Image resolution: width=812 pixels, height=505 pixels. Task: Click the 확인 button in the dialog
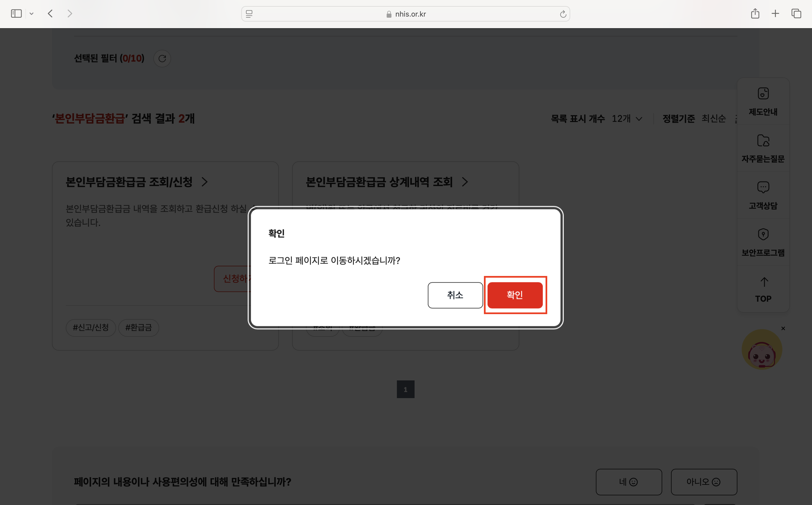tap(515, 295)
